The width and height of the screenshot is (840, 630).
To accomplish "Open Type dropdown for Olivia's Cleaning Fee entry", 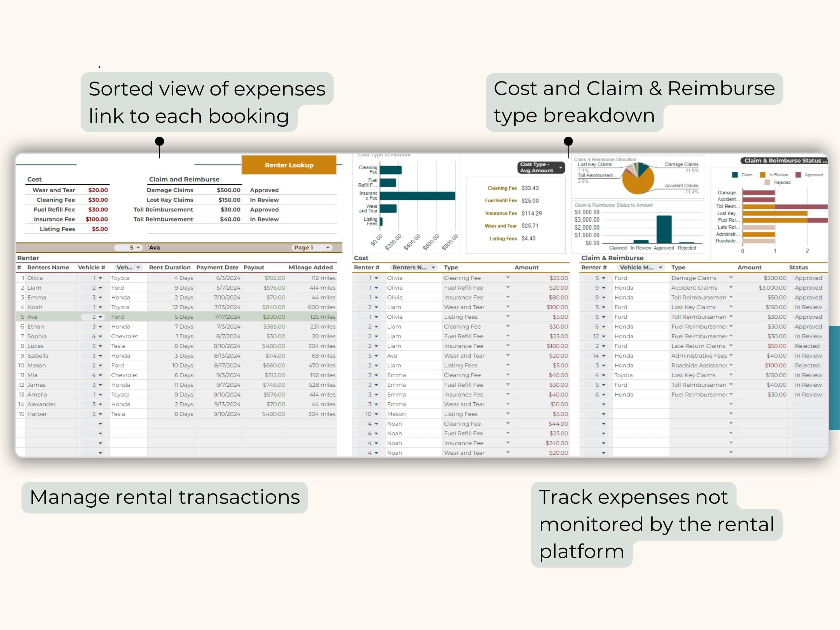I will click(508, 277).
